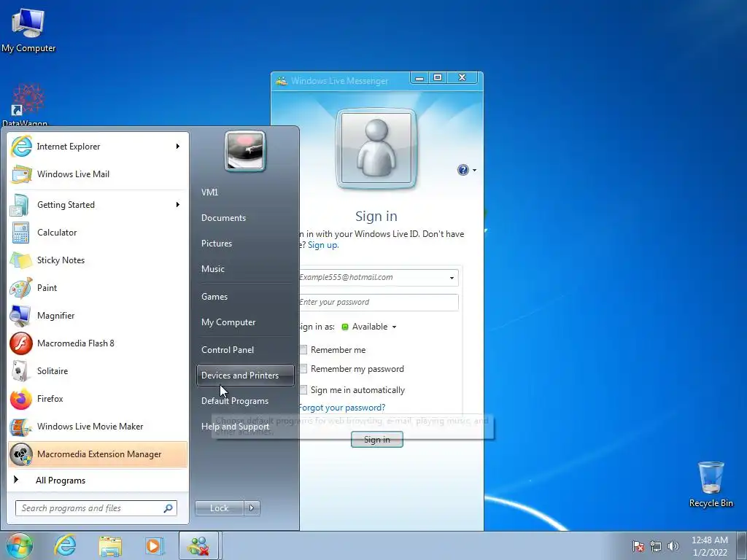Click the search programs and files field
This screenshot has width=747, height=560.
(96, 508)
